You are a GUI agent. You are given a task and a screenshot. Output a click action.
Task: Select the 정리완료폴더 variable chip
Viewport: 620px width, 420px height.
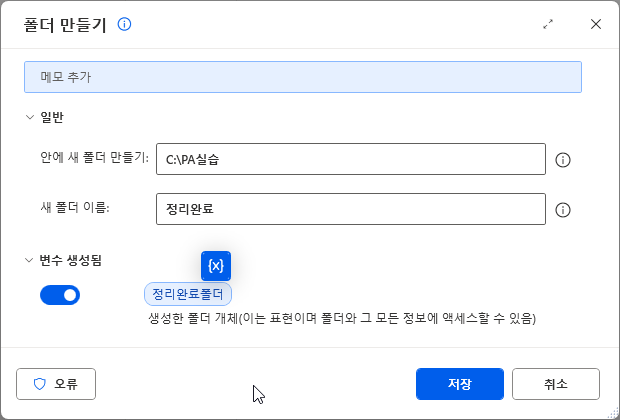click(x=188, y=294)
